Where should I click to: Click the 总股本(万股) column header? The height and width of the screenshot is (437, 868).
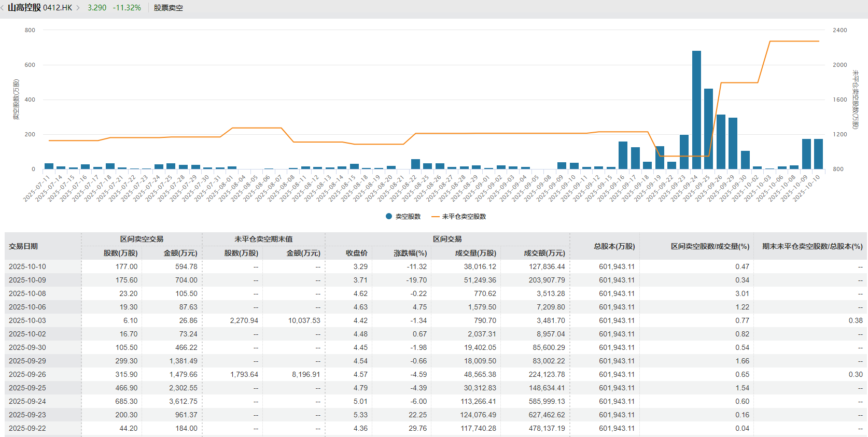point(614,246)
